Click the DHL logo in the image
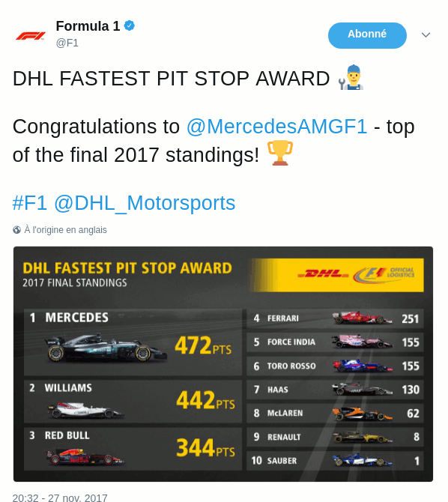This screenshot has width=448, height=502. (x=323, y=274)
